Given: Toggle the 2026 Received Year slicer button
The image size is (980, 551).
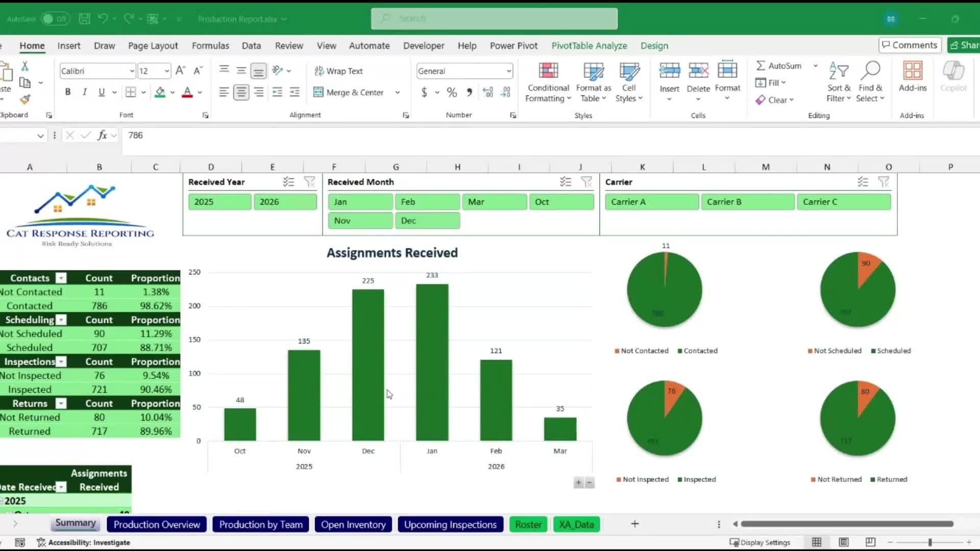Looking at the screenshot, I should click(285, 202).
